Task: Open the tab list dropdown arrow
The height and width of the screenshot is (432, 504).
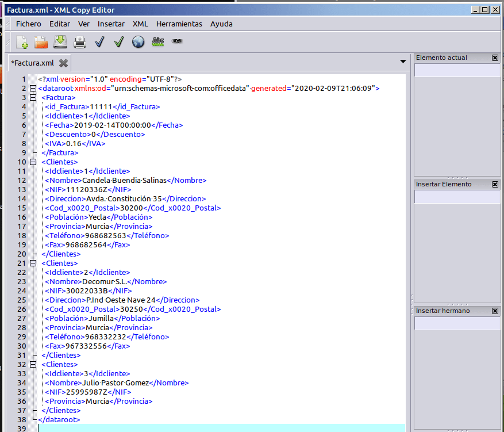Action: (x=403, y=62)
